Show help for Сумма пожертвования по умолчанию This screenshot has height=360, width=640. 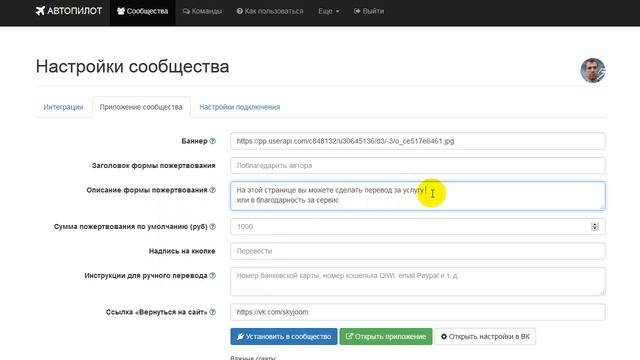[x=213, y=227]
